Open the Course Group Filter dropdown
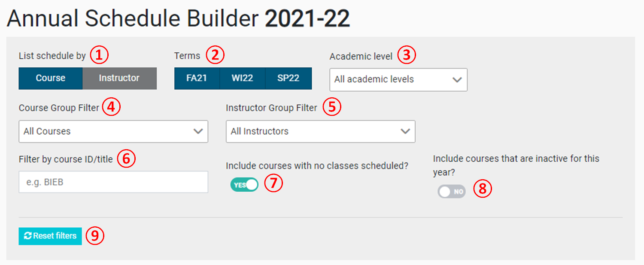The height and width of the screenshot is (265, 644). point(113,132)
